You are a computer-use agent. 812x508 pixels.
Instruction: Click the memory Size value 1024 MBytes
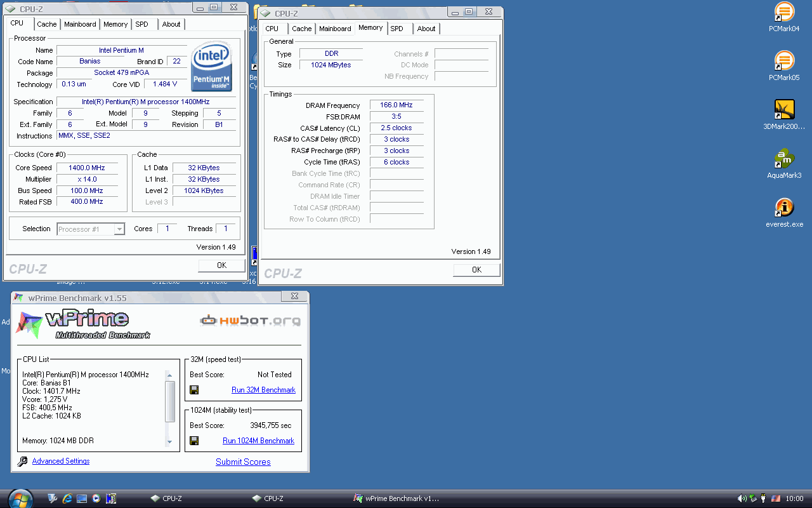point(331,65)
